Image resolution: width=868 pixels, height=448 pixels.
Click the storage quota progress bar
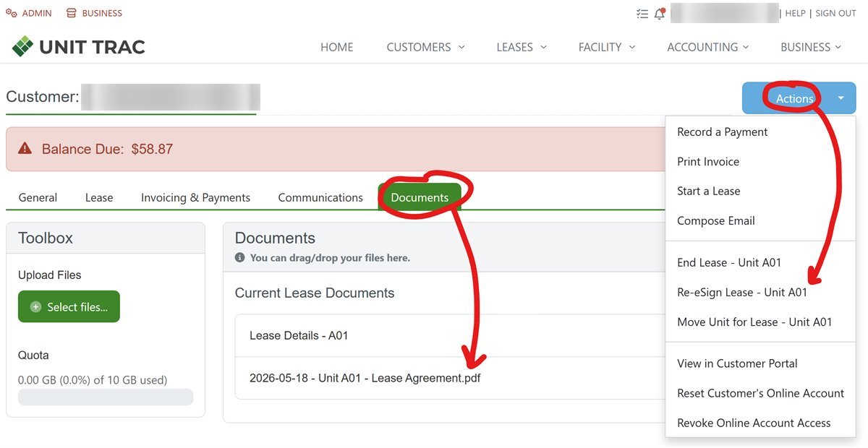pos(106,397)
